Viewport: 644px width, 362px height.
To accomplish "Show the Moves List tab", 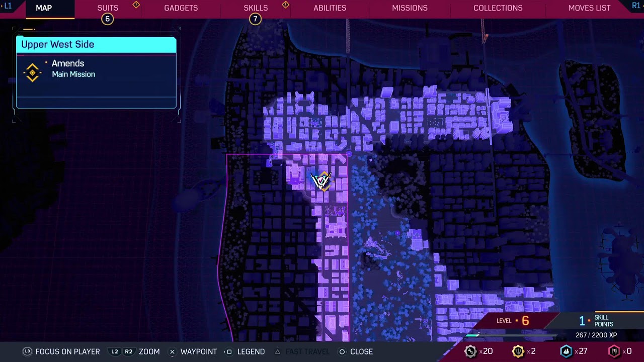I will click(x=589, y=8).
